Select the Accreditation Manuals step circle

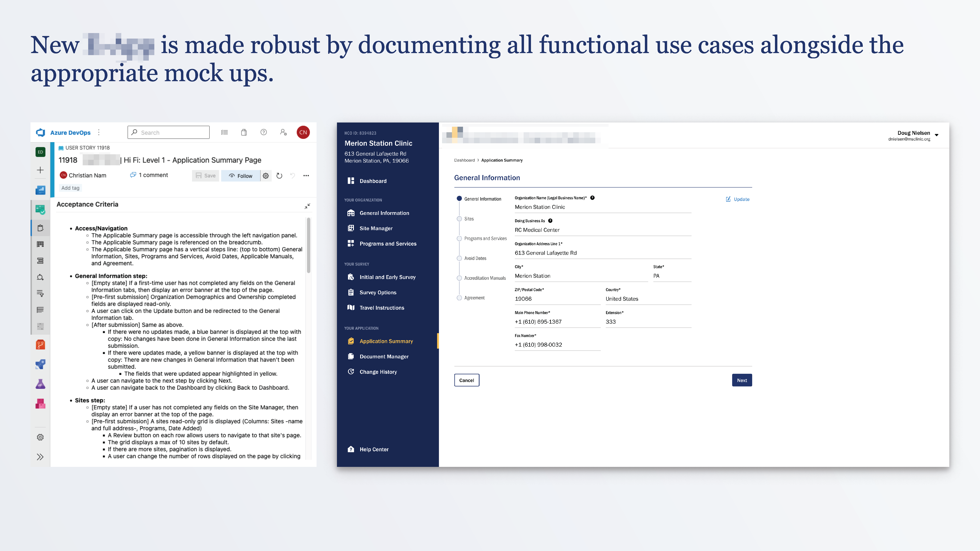pos(459,278)
